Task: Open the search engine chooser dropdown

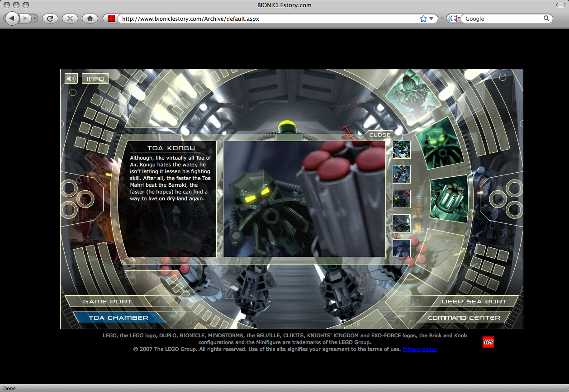Action: click(x=454, y=19)
